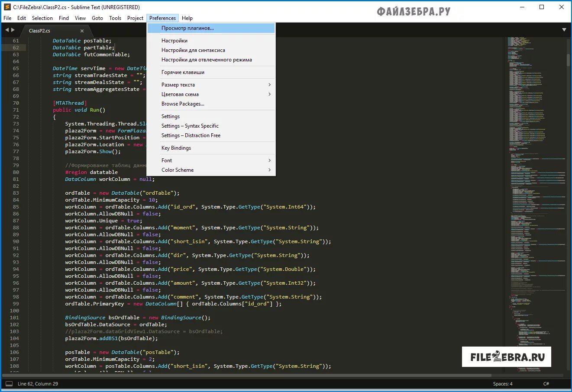Viewport: 572px width, 392px height.
Task: Maximize the Sublime Text window
Action: tap(542, 7)
